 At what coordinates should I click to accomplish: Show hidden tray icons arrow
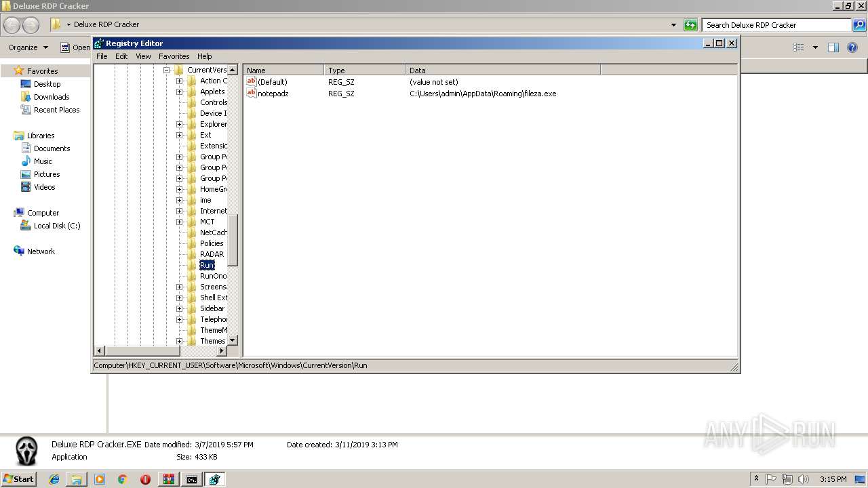coord(757,479)
